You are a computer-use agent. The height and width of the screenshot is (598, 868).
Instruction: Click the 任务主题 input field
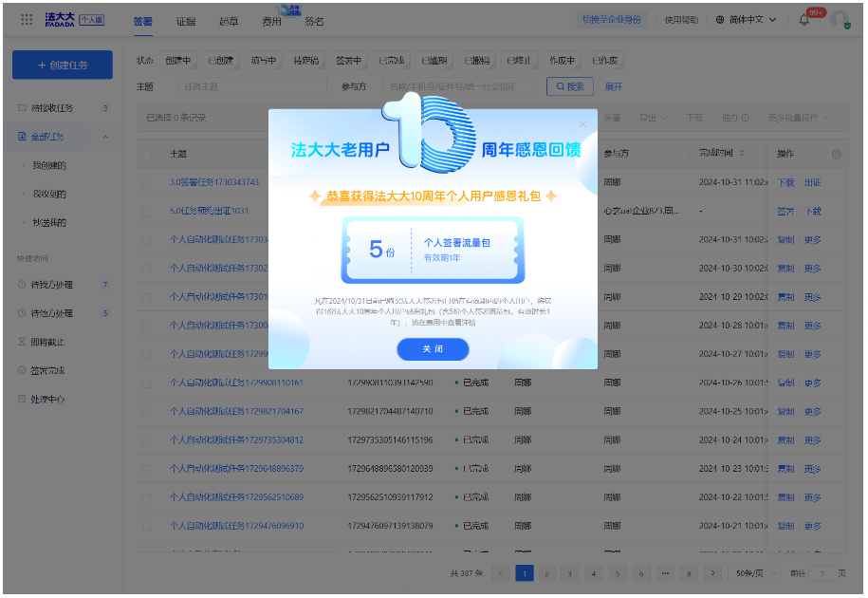tap(252, 86)
